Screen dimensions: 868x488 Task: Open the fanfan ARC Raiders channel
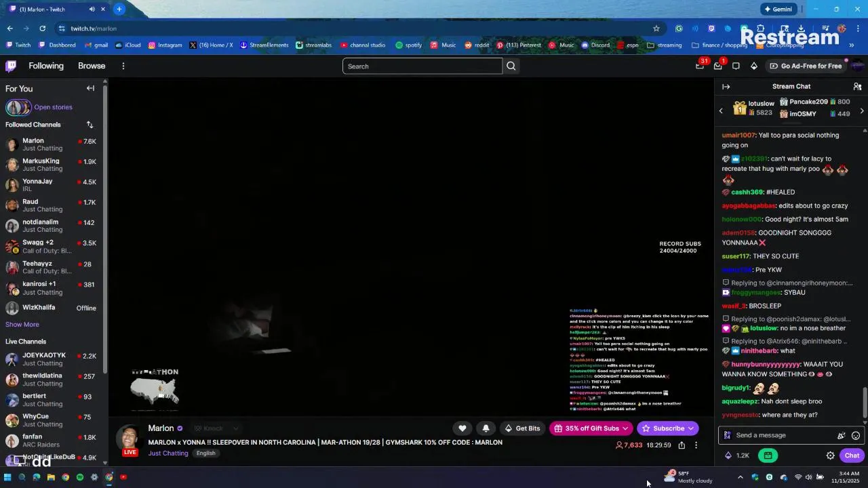tap(51, 441)
